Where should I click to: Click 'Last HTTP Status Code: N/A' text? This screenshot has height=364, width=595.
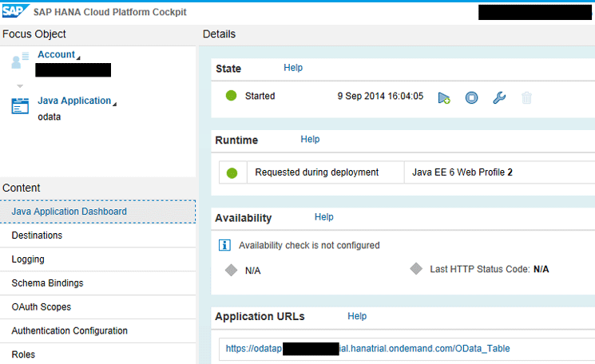tap(489, 269)
